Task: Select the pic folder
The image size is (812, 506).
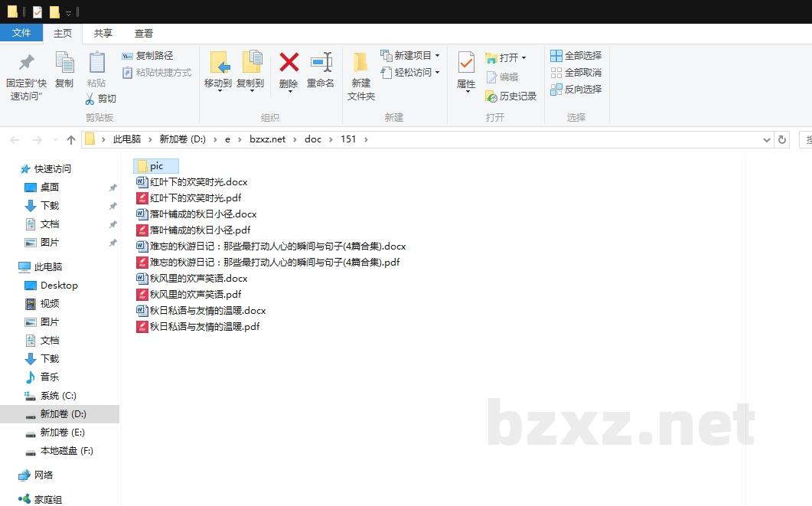Action: [156, 166]
